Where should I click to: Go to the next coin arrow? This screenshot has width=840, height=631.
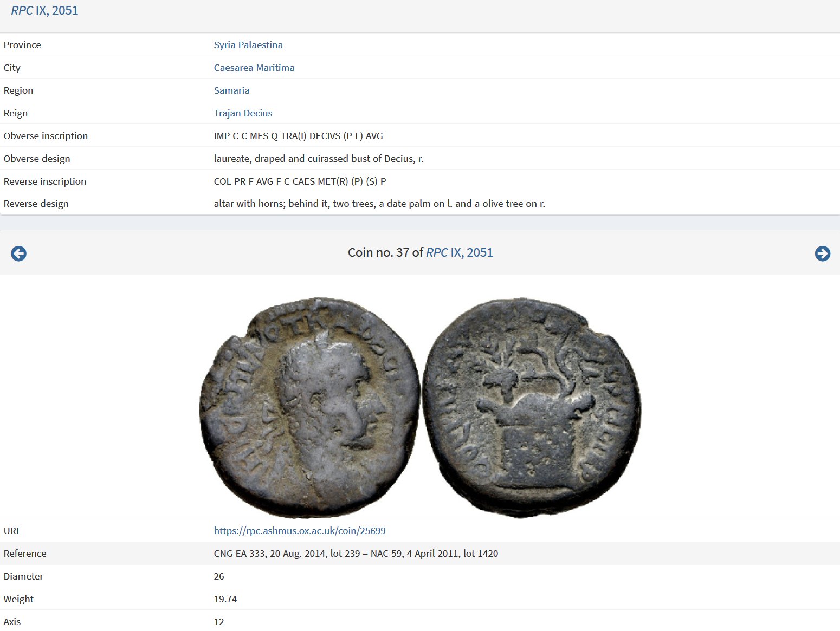[822, 253]
